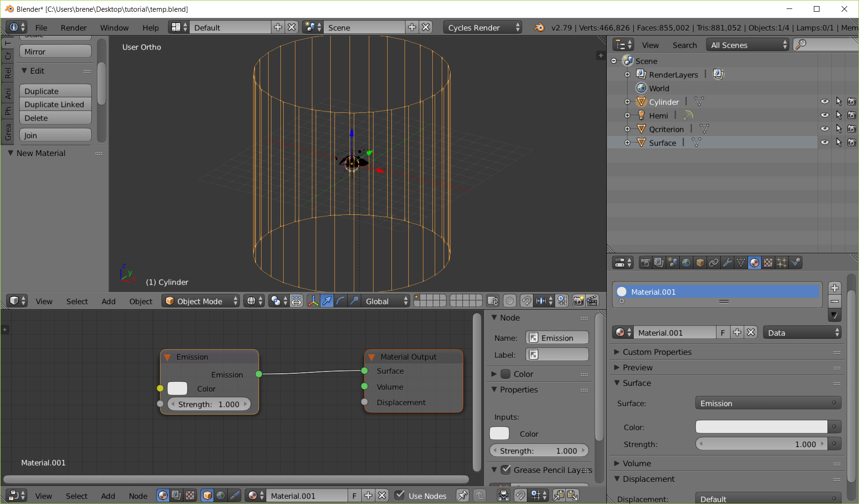Click the Strength field in Surface panel
Image resolution: width=859 pixels, height=504 pixels.
762,444
